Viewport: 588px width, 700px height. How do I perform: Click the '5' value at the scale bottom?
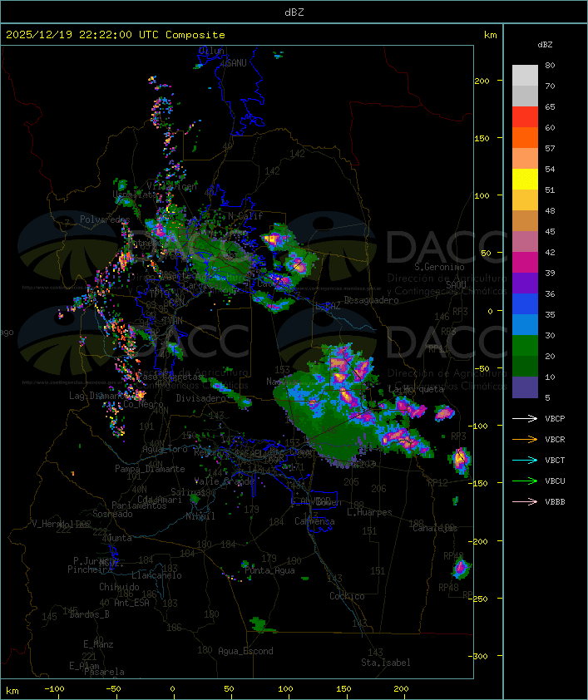(547, 397)
